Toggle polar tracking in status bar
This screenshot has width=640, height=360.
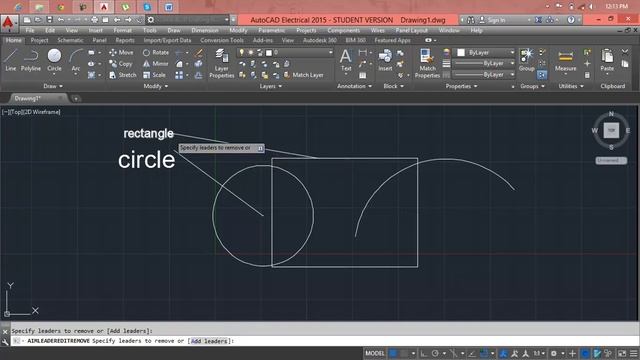435,353
